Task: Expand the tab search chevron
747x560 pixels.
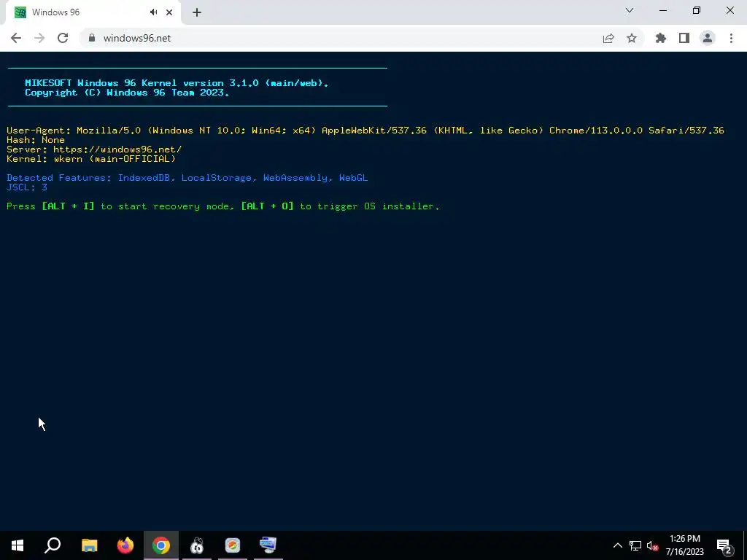Action: point(630,10)
